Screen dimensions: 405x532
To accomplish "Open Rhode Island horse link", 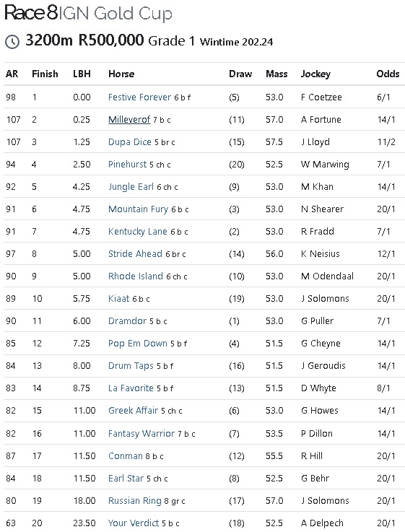I will click(x=135, y=276).
